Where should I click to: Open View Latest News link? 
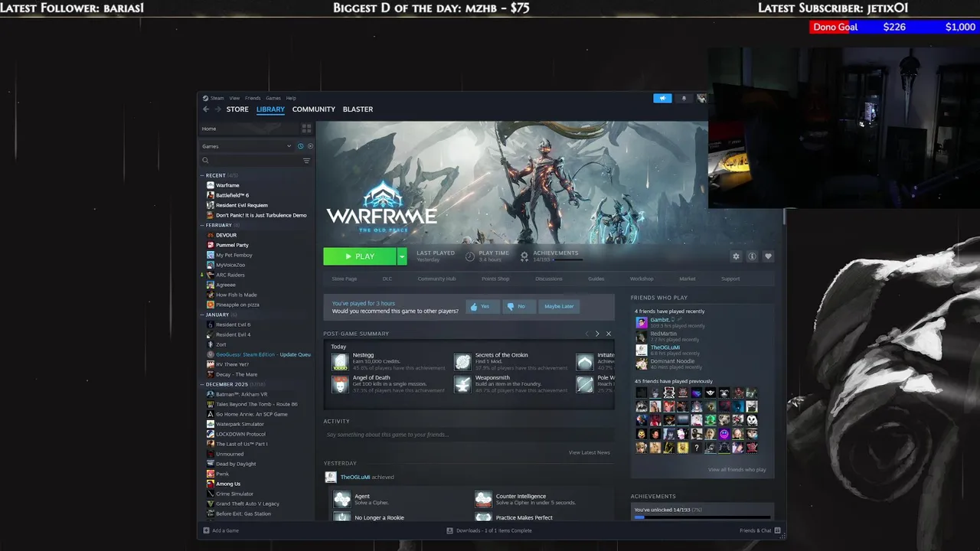coord(590,452)
